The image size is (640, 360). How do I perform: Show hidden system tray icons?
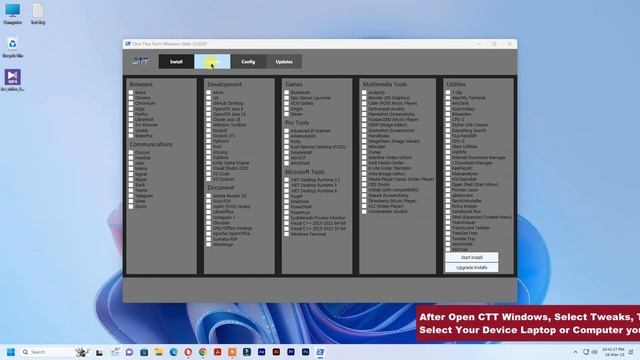(576, 352)
